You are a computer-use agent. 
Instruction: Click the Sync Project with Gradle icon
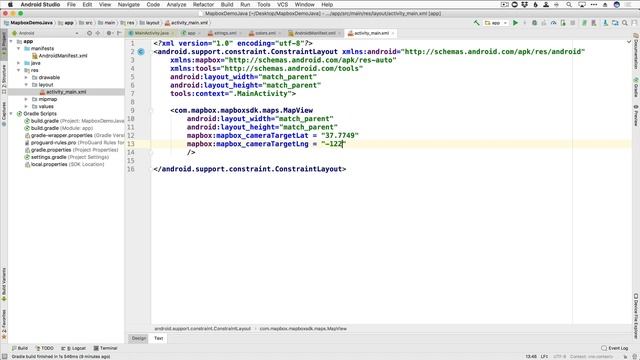(x=584, y=23)
